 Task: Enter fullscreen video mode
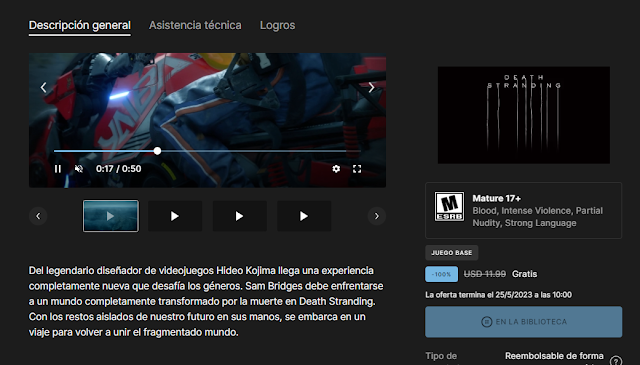pyautogui.click(x=357, y=169)
